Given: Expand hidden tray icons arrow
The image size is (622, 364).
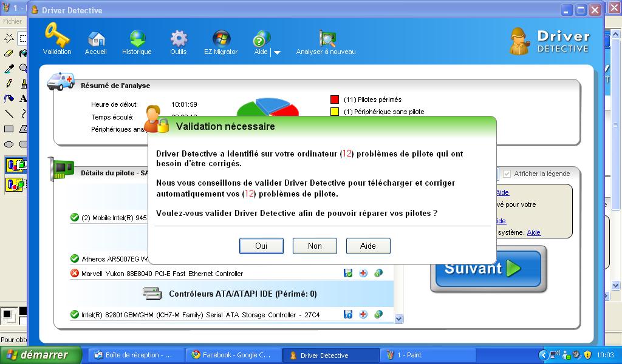Looking at the screenshot, I should tap(543, 356).
